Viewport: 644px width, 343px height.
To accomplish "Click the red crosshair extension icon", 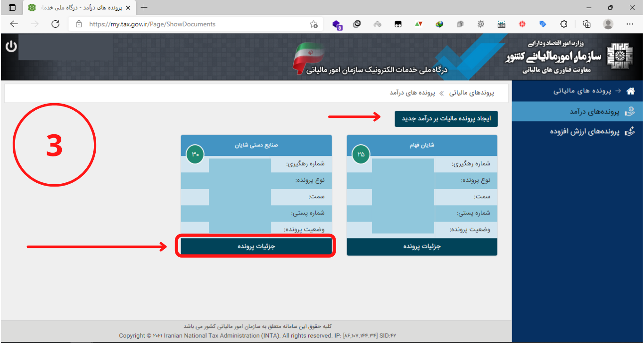I will pyautogui.click(x=522, y=24).
